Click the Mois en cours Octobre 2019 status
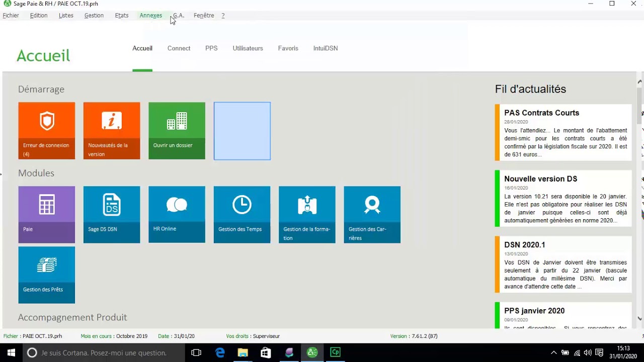 (x=114, y=336)
